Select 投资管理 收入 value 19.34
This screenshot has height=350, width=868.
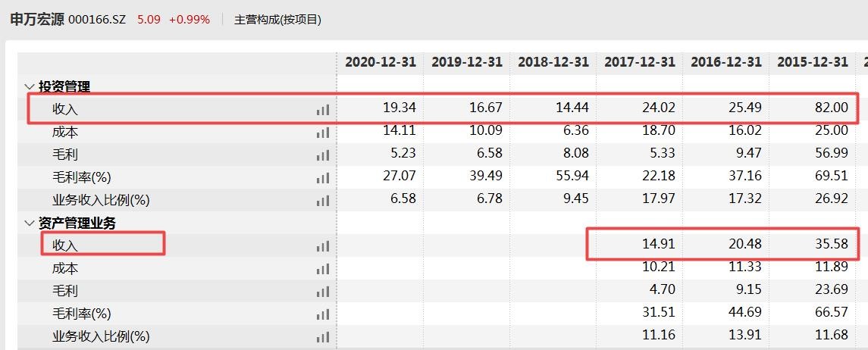tap(400, 108)
